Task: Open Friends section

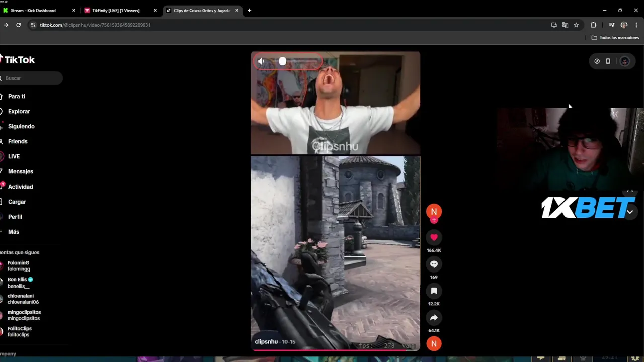Action: click(x=18, y=141)
